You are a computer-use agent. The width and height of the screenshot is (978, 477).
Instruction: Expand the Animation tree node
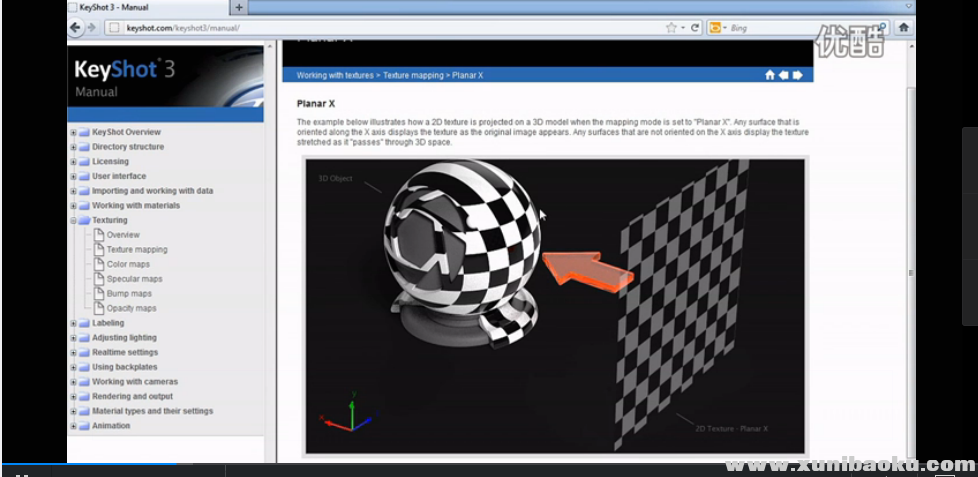click(73, 426)
